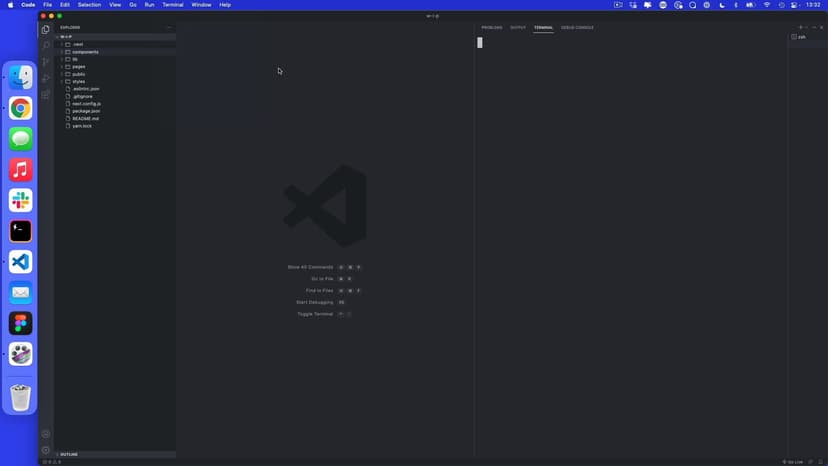Open the Search view in activity bar

(x=46, y=45)
